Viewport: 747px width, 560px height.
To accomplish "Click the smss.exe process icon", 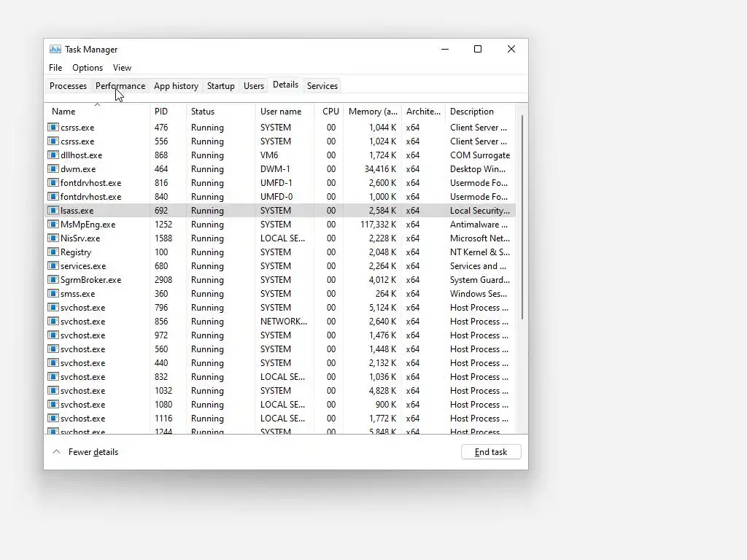I will [x=53, y=293].
